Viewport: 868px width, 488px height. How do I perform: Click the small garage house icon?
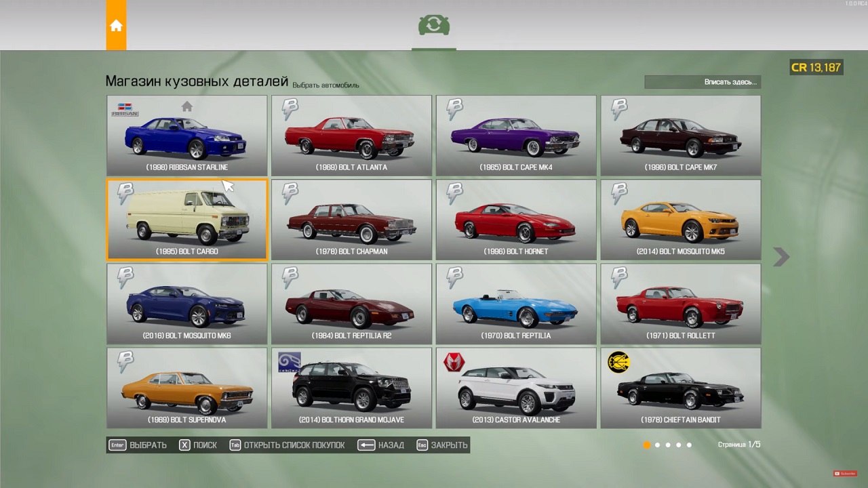pos(187,106)
